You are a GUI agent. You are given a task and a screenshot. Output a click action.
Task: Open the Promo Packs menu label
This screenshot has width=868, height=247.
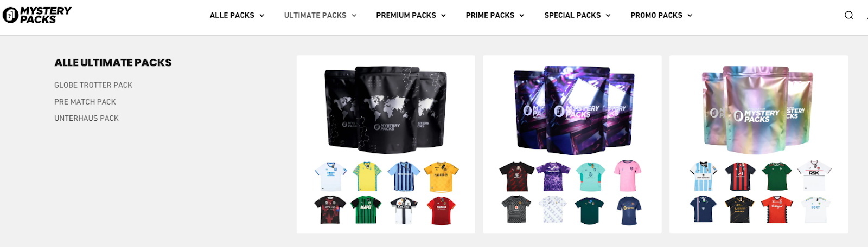[x=656, y=15]
